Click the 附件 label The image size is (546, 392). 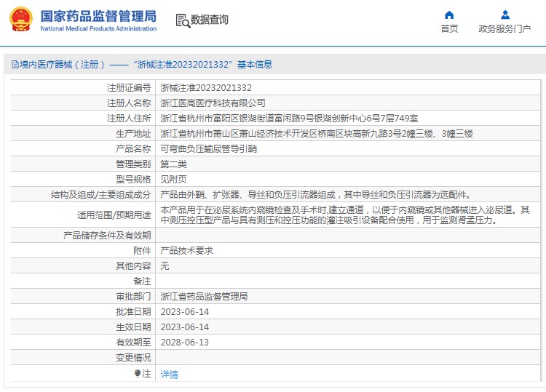click(x=142, y=250)
